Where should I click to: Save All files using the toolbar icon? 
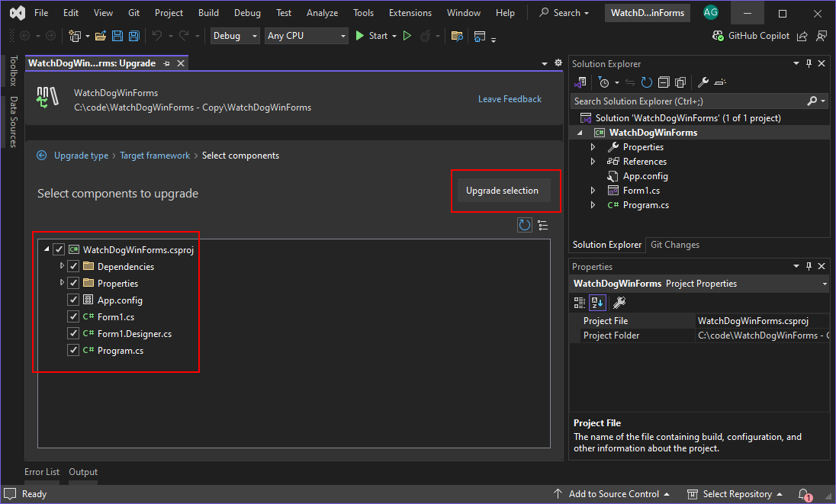pos(133,36)
